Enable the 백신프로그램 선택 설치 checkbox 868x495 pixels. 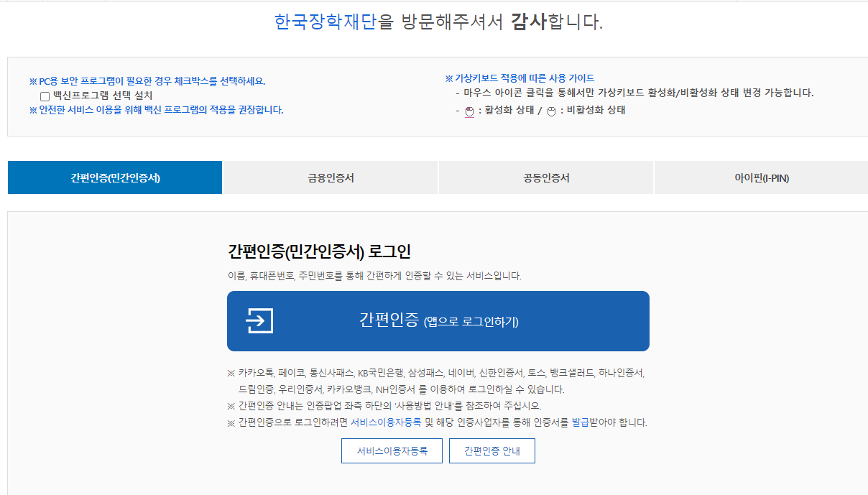click(x=45, y=95)
